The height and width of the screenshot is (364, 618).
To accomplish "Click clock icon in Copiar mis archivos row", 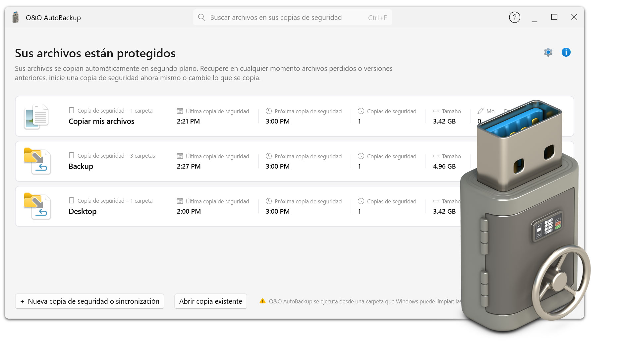I will 269,111.
